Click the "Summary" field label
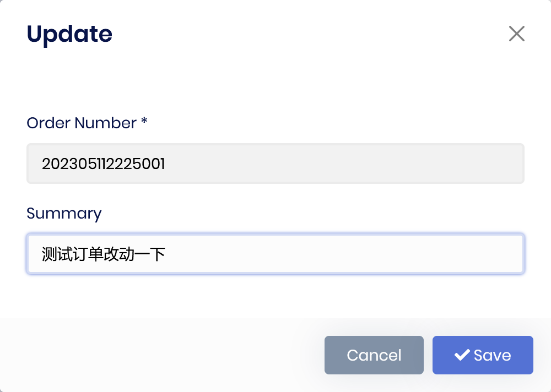Image resolution: width=551 pixels, height=392 pixels. [64, 213]
